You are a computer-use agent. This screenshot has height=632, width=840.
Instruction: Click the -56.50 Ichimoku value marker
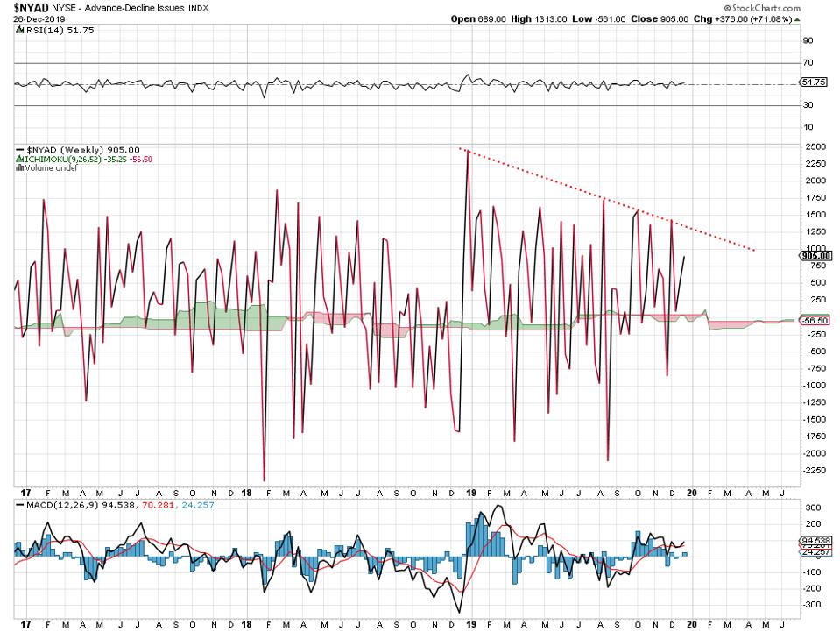816,321
